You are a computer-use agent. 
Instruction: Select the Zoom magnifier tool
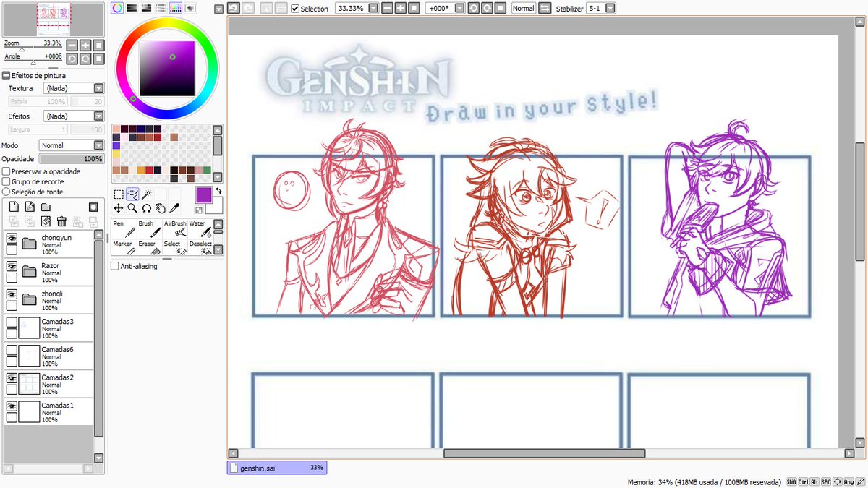point(132,207)
